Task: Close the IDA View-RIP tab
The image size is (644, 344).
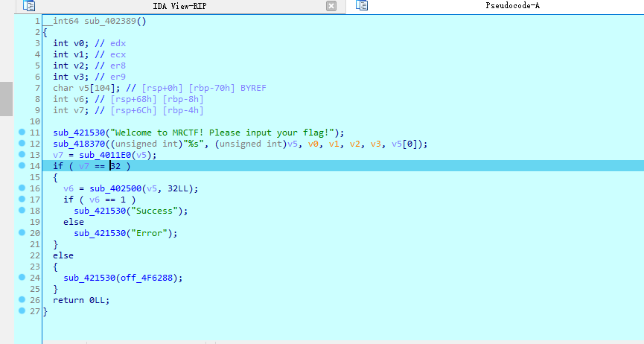Action: click(331, 6)
